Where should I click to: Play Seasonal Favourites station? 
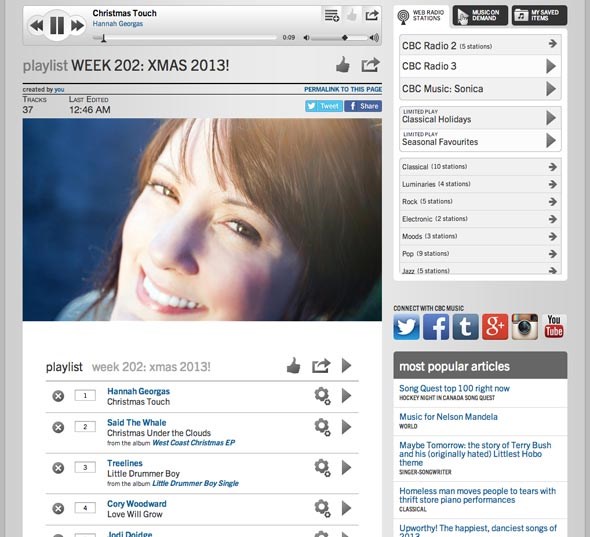(551, 141)
